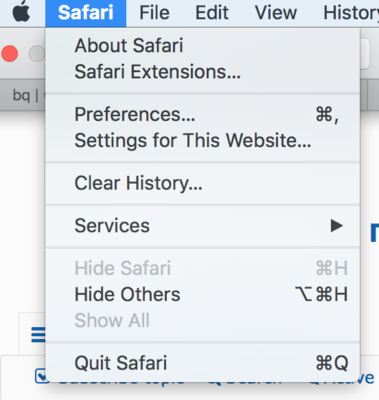
Task: Open Safari Extensions…
Action: (x=203, y=72)
